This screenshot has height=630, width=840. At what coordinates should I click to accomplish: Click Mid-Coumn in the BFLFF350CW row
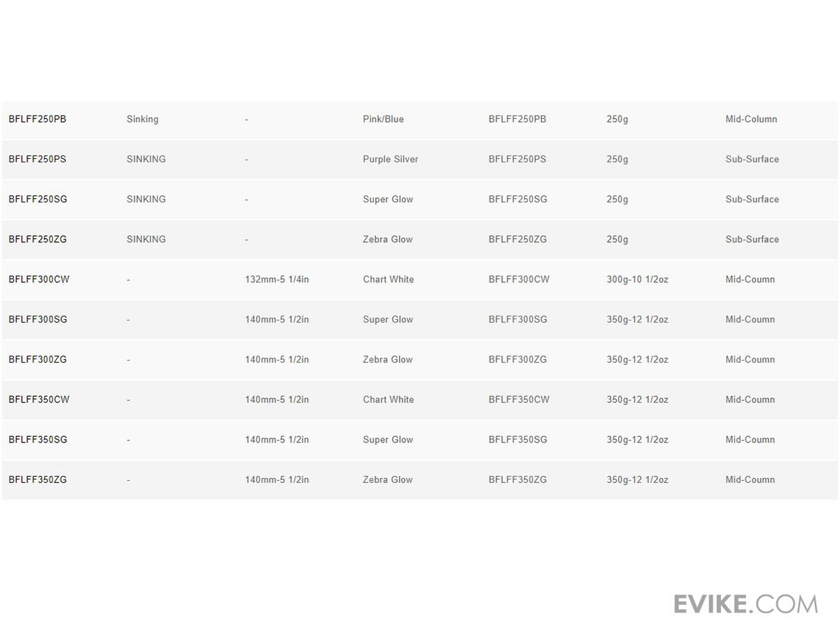[x=750, y=400]
